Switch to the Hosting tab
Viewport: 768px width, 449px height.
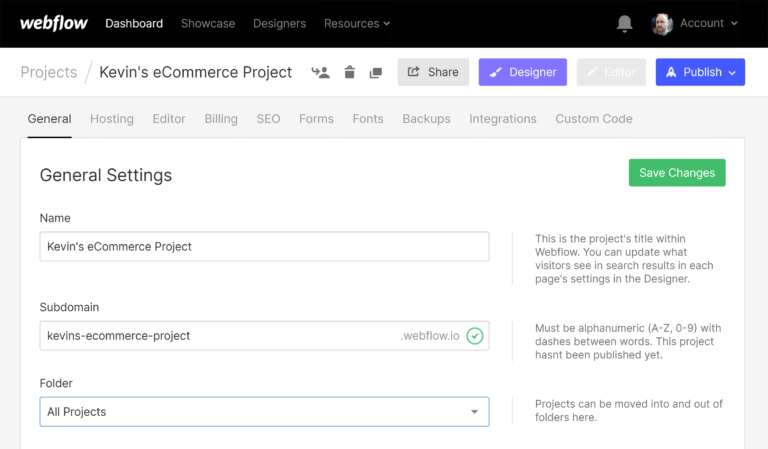pos(112,118)
